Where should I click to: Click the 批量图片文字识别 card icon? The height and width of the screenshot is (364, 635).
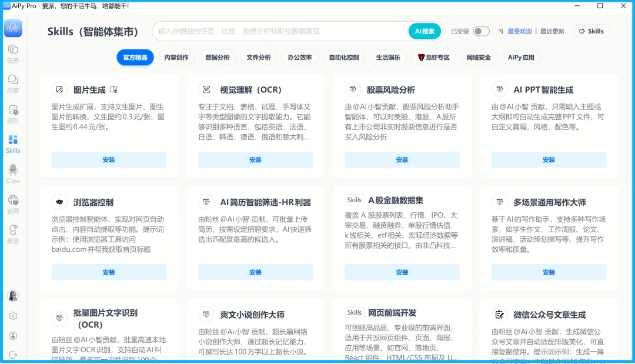(x=59, y=318)
